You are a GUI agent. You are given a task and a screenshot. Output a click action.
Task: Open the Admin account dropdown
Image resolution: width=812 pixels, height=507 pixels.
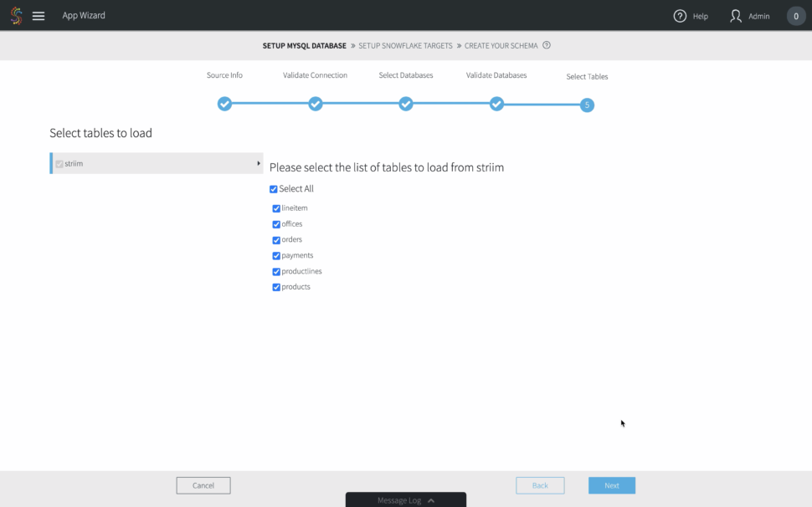tap(748, 15)
